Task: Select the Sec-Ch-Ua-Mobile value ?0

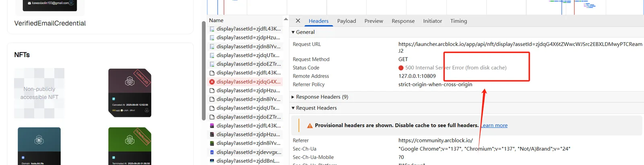Action: 401,157
